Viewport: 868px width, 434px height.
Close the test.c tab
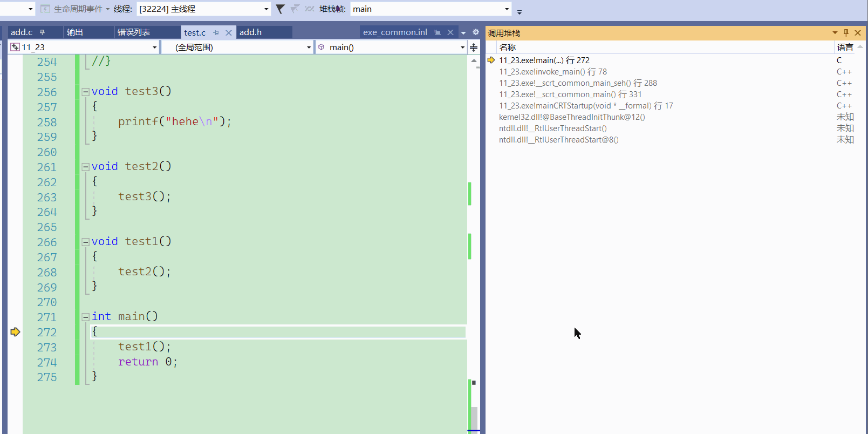tap(229, 32)
